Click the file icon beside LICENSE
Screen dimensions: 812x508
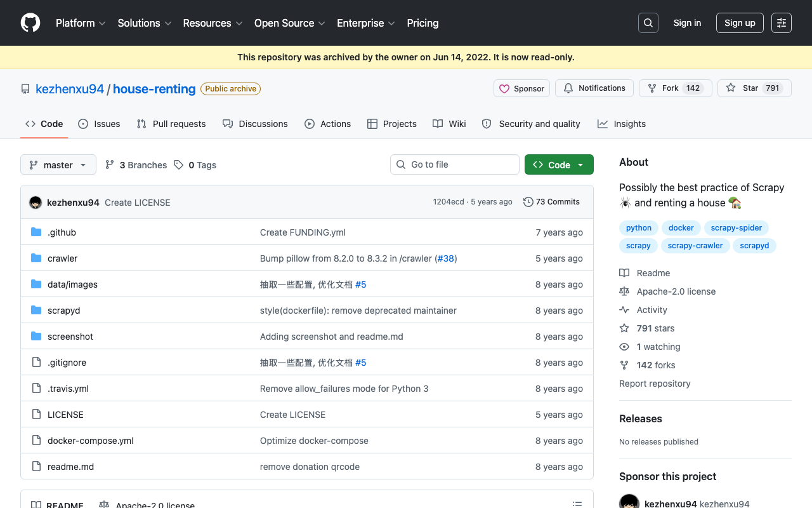pyautogui.click(x=36, y=415)
